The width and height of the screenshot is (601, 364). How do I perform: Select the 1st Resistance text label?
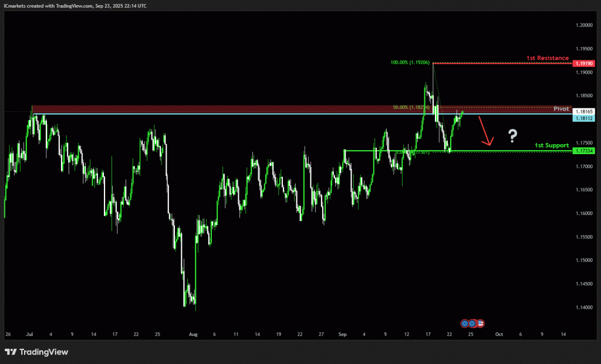546,58
